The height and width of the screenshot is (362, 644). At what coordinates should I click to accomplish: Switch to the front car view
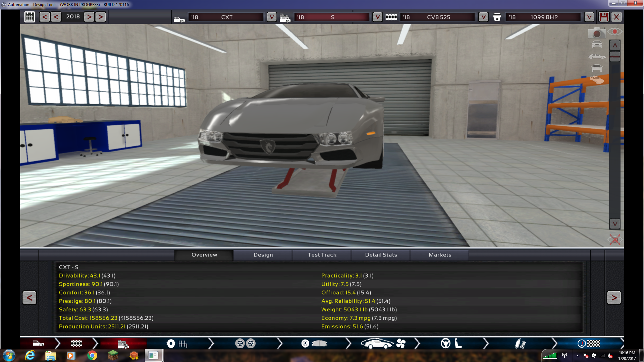point(597,44)
